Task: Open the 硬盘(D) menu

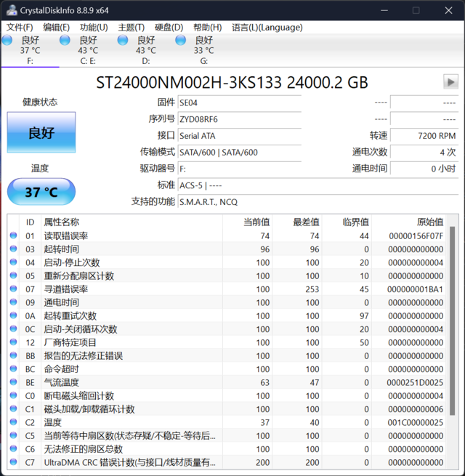Action: point(169,28)
